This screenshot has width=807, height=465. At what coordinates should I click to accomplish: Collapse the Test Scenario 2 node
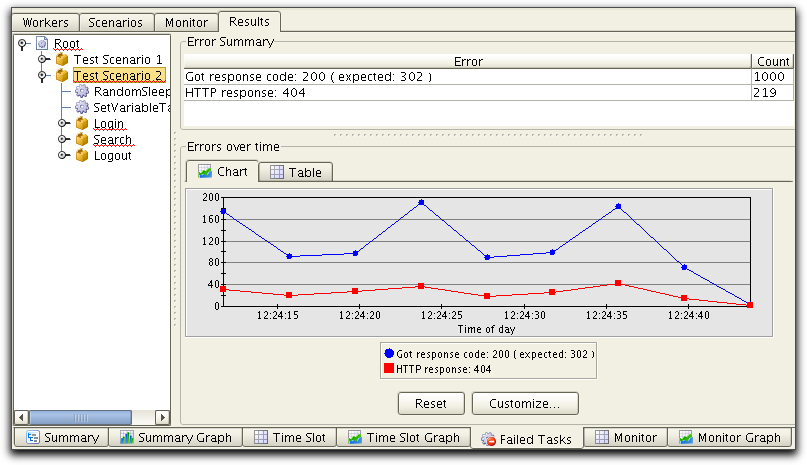point(42,76)
